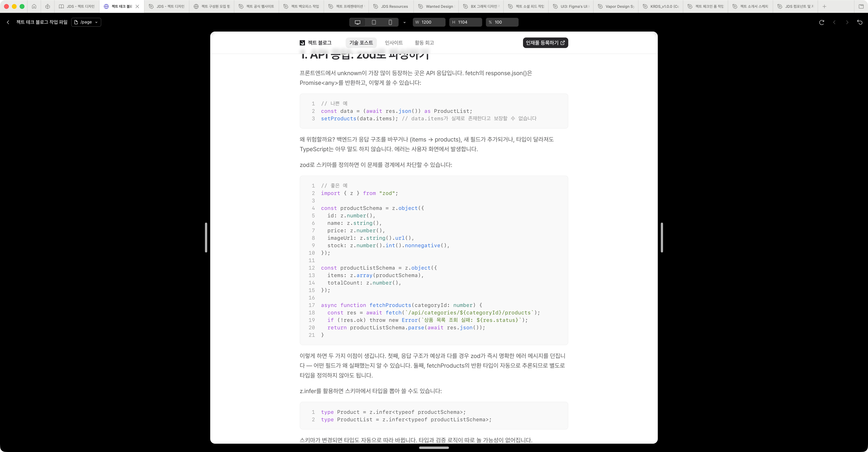Open the /page route dropdown
Image resolution: width=868 pixels, height=452 pixels.
(86, 22)
